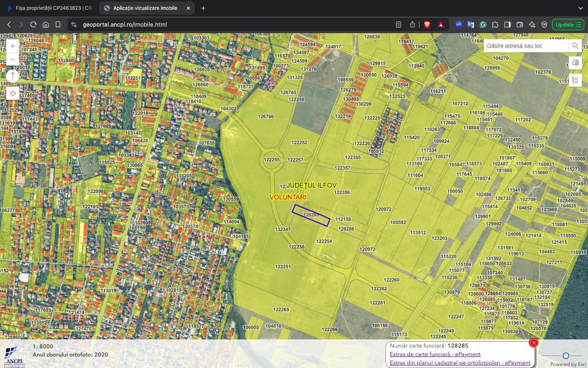Screen dimensions: 588x368
Task: Locate my position on the map
Action: point(13,94)
